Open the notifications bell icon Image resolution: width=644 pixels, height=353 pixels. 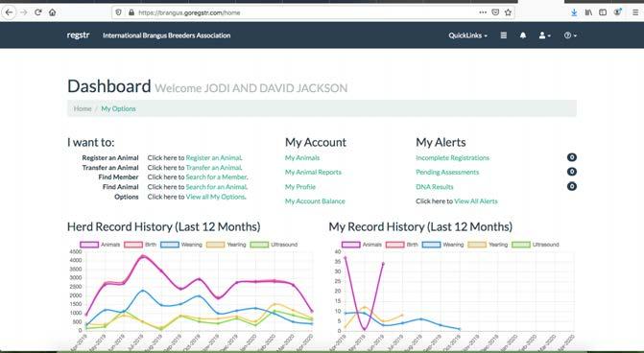[523, 35]
